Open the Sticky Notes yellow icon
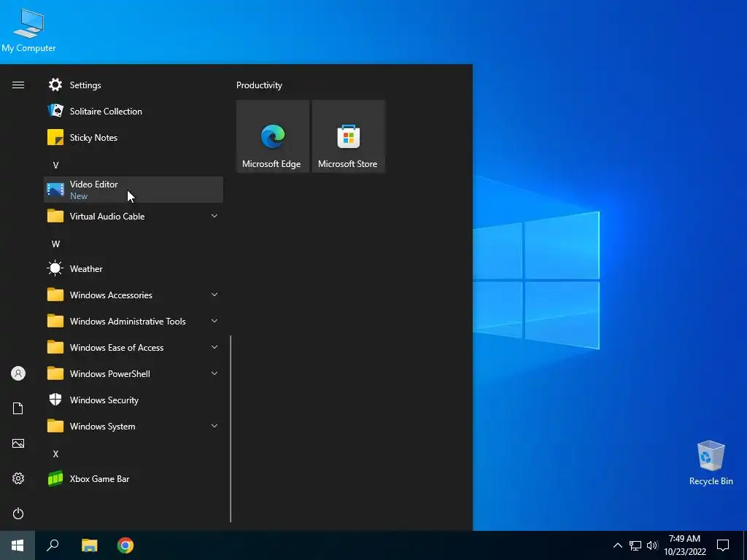The image size is (747, 560). 55,137
